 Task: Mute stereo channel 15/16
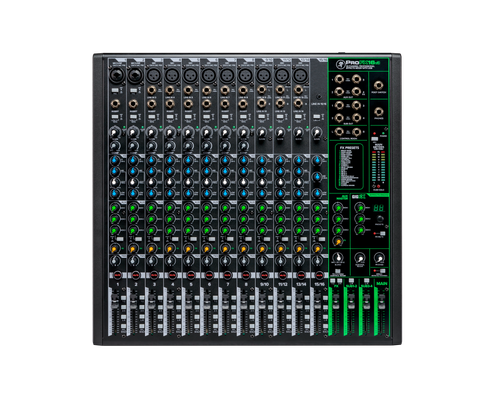pos(319,275)
